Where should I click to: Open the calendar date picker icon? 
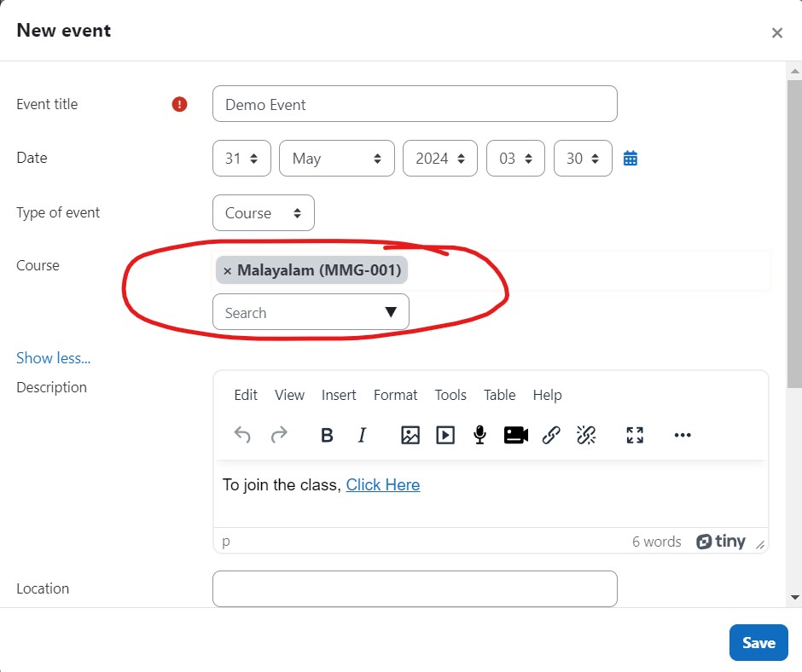tap(631, 158)
